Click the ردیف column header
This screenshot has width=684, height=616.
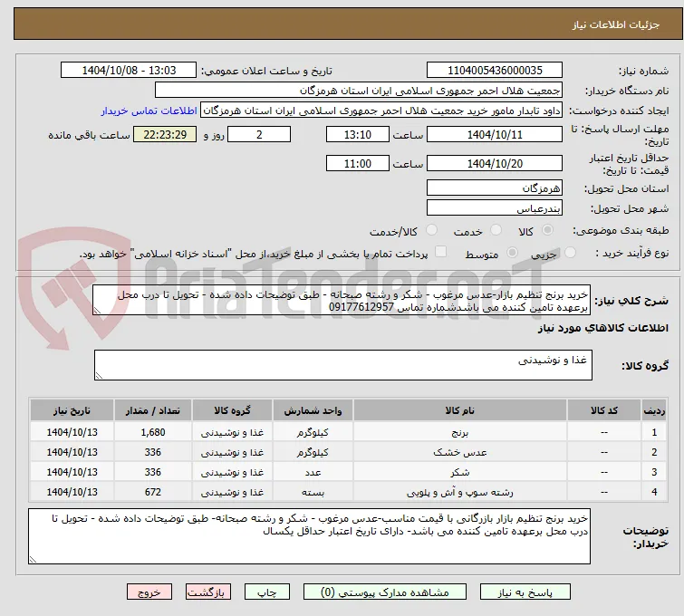click(x=654, y=410)
